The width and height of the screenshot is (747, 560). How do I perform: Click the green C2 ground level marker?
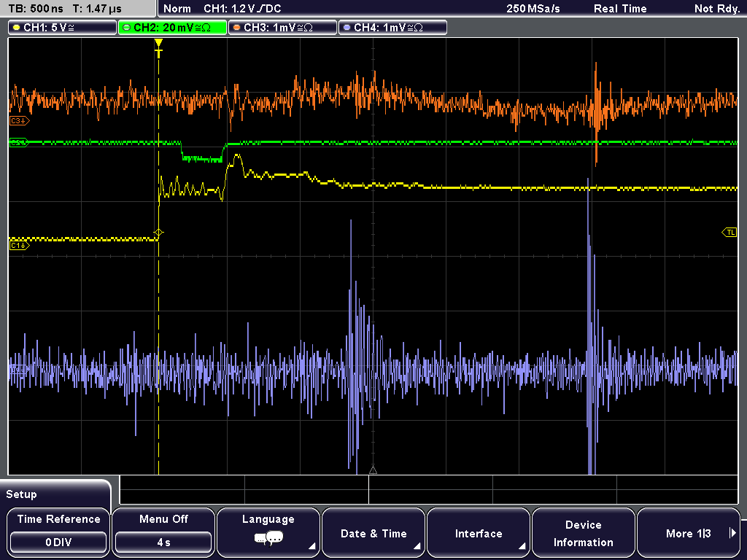pyautogui.click(x=19, y=142)
